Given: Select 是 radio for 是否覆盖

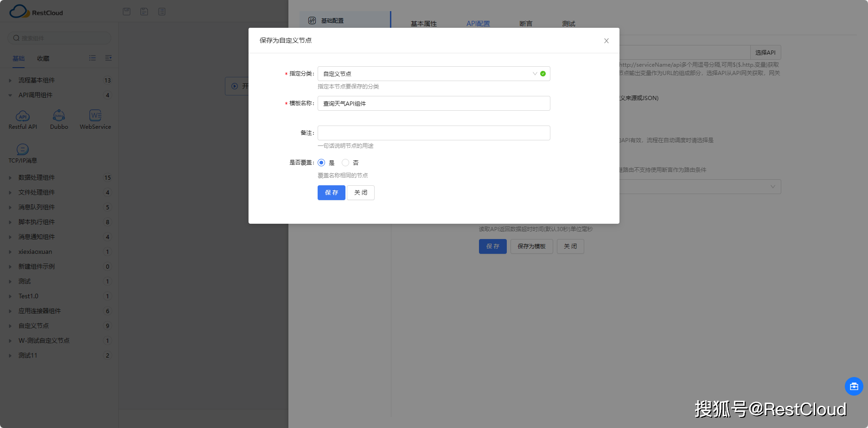Looking at the screenshot, I should pos(321,163).
